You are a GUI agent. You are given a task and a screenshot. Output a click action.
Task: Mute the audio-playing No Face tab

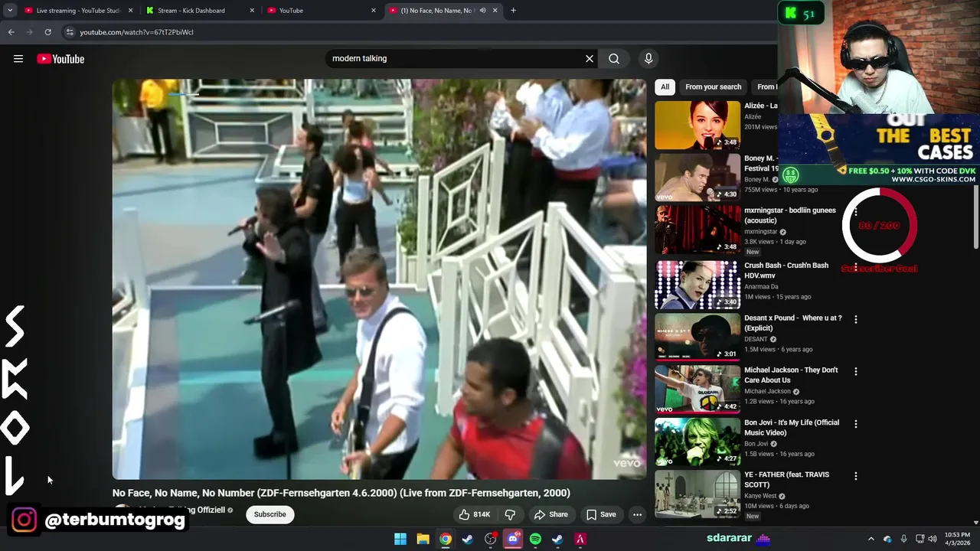pyautogui.click(x=482, y=11)
